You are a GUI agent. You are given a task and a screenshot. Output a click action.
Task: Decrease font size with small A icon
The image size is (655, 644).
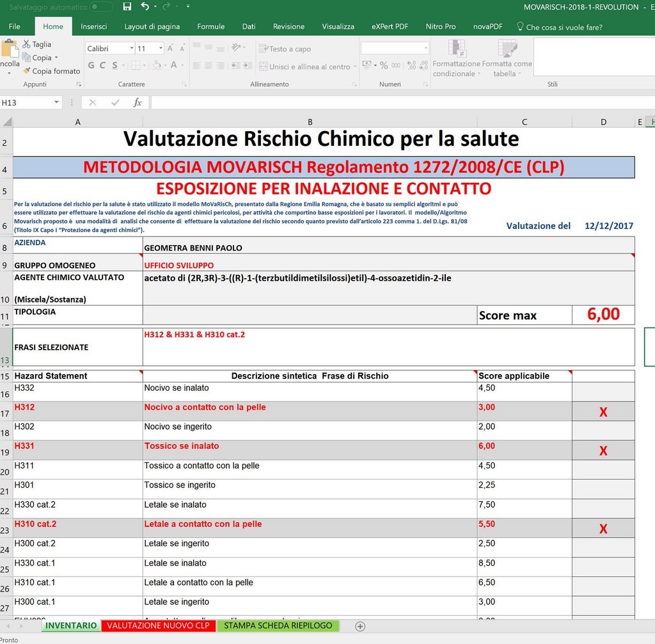point(182,49)
